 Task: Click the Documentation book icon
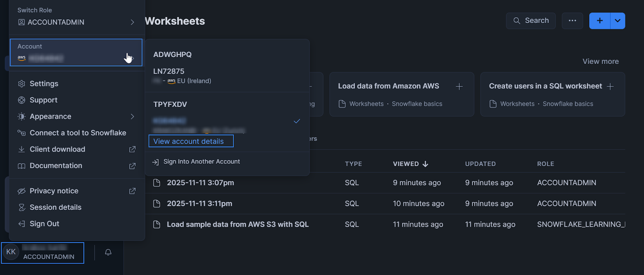click(x=22, y=166)
